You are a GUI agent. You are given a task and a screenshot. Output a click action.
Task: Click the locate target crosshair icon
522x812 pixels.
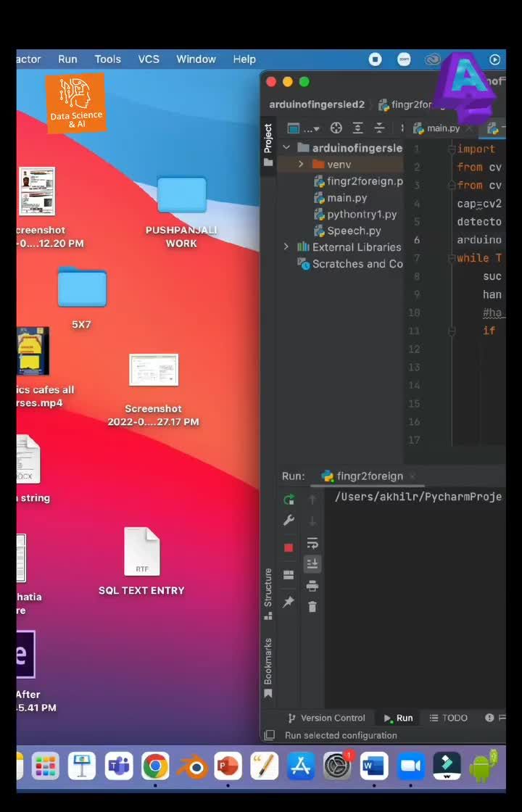click(336, 128)
